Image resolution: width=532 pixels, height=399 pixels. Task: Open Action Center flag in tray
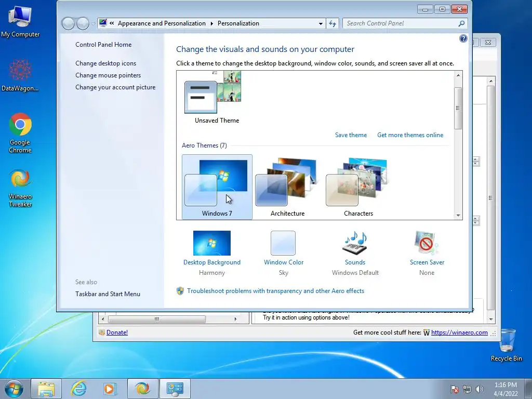click(x=454, y=389)
